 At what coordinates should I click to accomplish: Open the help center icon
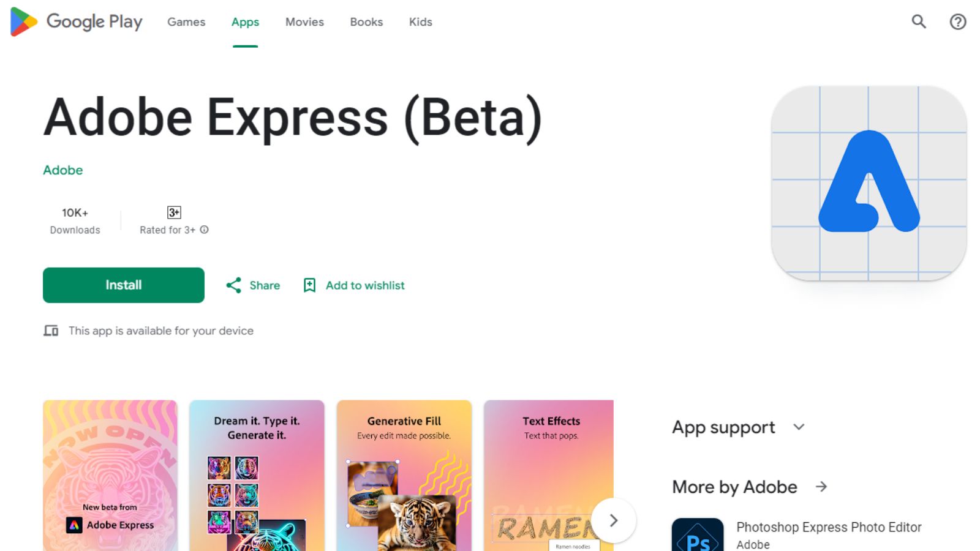(957, 22)
